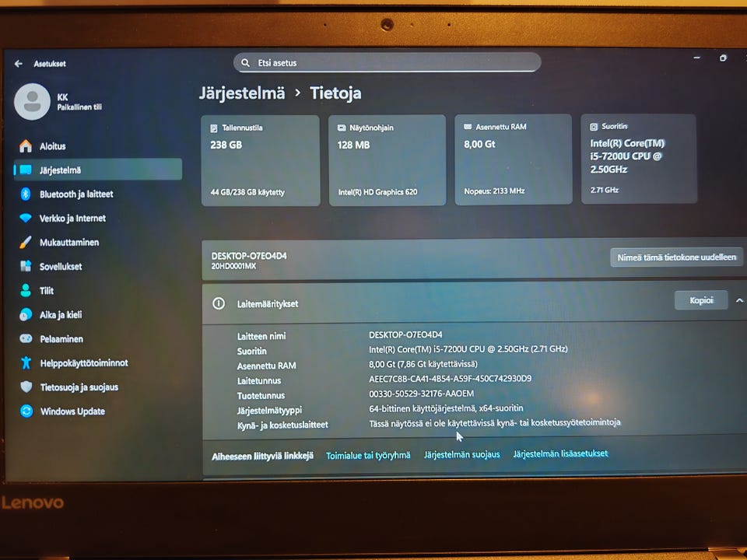This screenshot has width=747, height=560.
Task: Click the accessibility figure icon for Helppokäyttötoiminnot
Action: 26,363
